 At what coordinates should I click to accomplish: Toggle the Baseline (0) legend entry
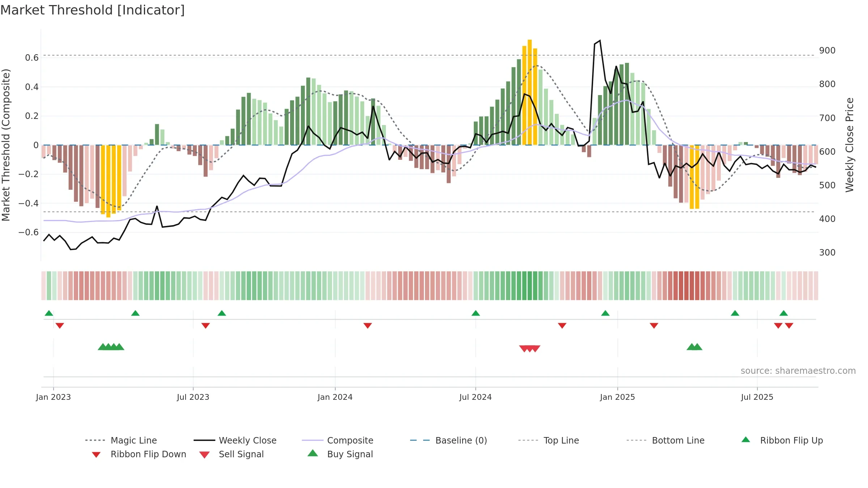click(448, 440)
